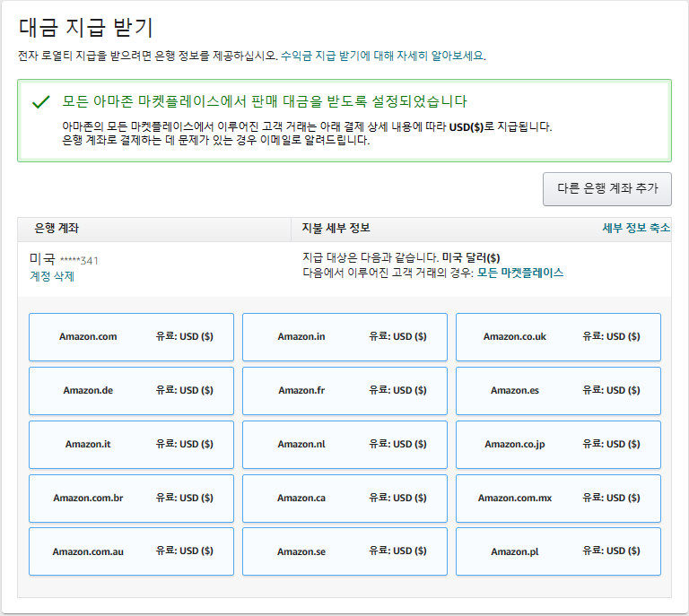Open the '모든 마켓플레이스' link
This screenshot has width=689, height=616.
click(x=519, y=273)
